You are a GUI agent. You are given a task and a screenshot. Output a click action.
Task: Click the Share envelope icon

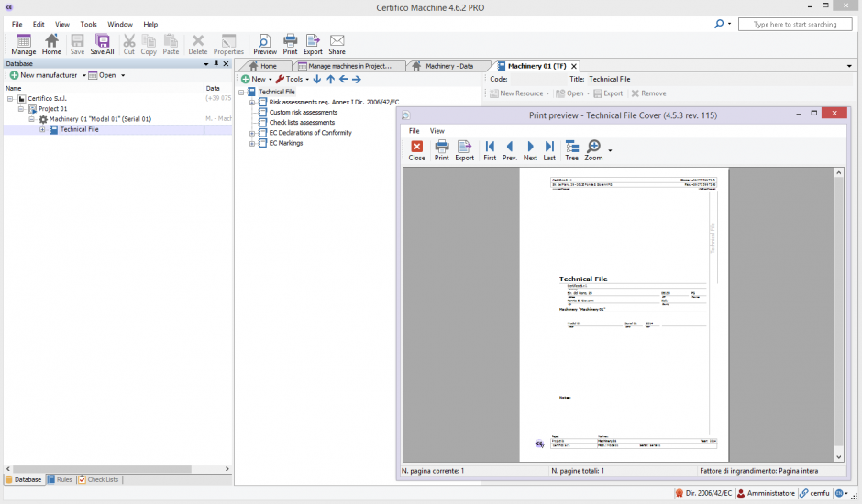pos(337,44)
